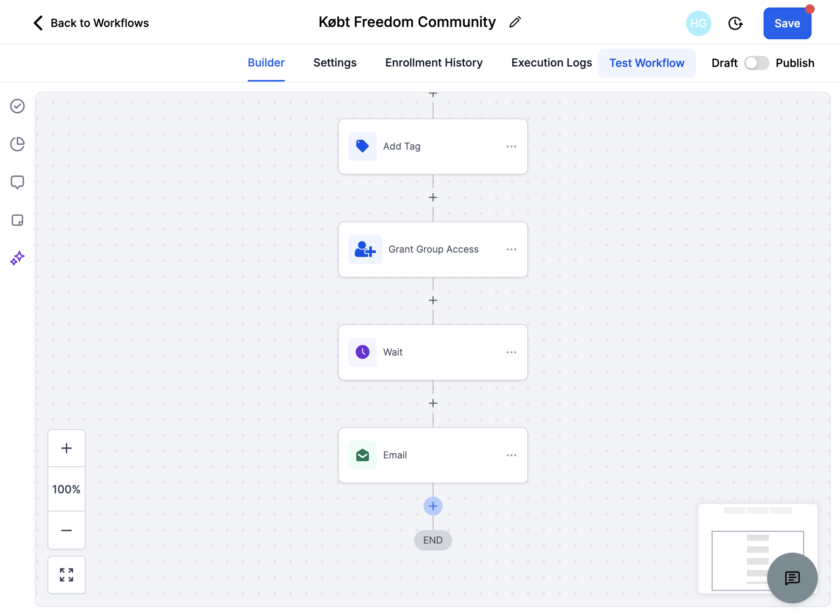Open the checkmark circle sidebar icon
The height and width of the screenshot is (616, 840).
point(17,106)
